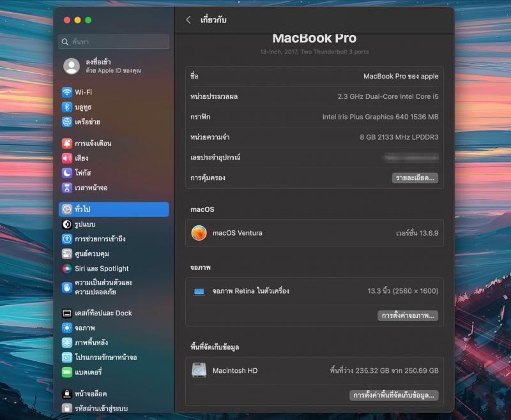The image size is (511, 420).
Task: Click display size '13.3 นิ้ว (2560 × 1600)'
Action: pyautogui.click(x=403, y=291)
